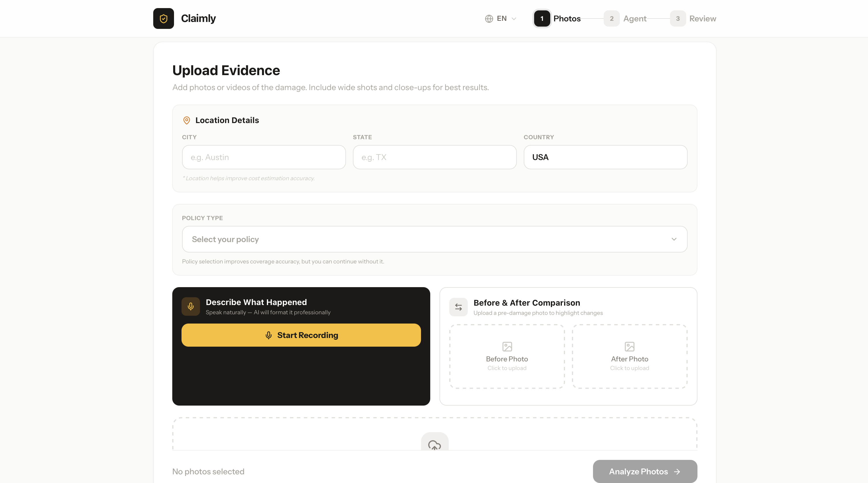This screenshot has width=868, height=483.
Task: Click the cloud upload icon
Action: pyautogui.click(x=434, y=445)
